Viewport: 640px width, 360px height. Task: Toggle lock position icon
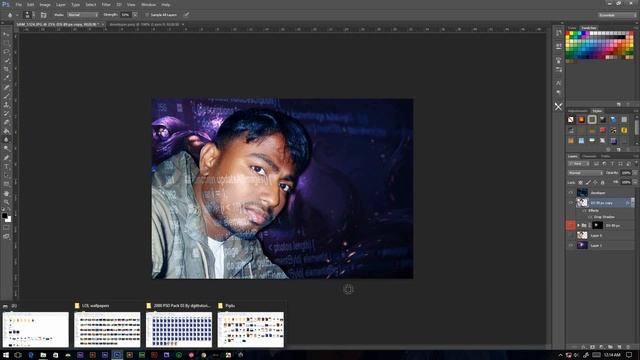pos(595,182)
